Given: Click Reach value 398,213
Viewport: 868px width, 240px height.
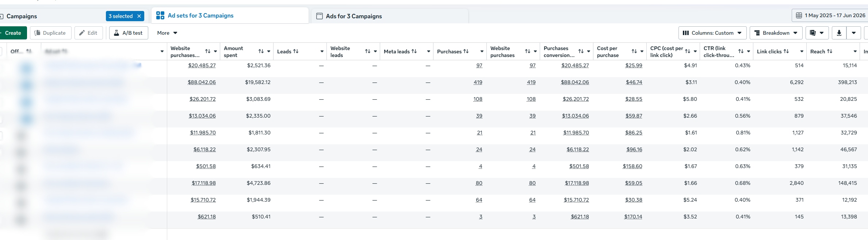Looking at the screenshot, I should (x=848, y=82).
